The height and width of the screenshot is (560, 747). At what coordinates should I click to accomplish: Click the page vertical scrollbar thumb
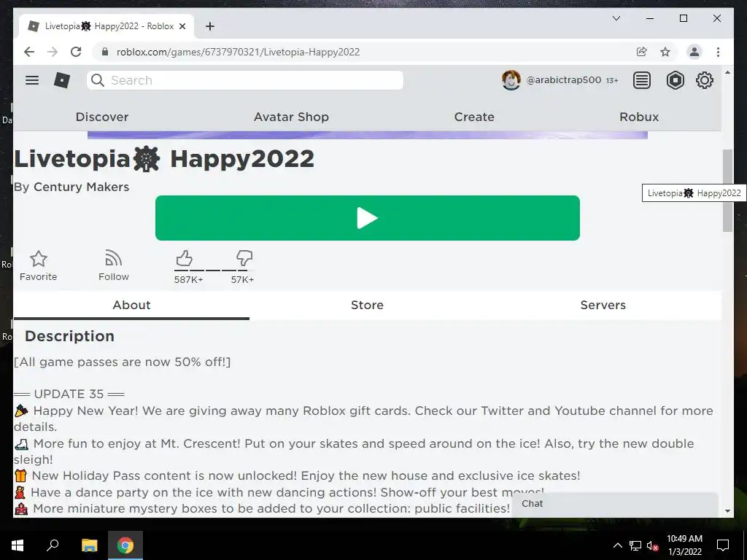click(x=727, y=190)
